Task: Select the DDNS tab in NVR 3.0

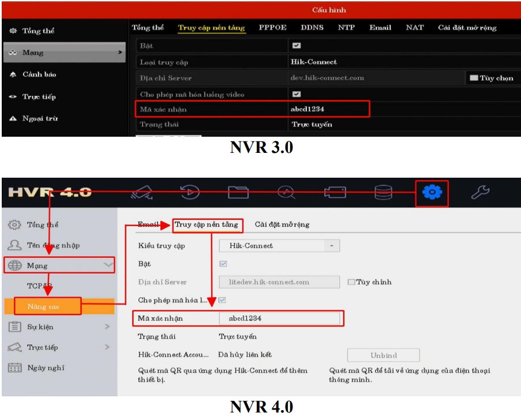Action: [x=312, y=28]
